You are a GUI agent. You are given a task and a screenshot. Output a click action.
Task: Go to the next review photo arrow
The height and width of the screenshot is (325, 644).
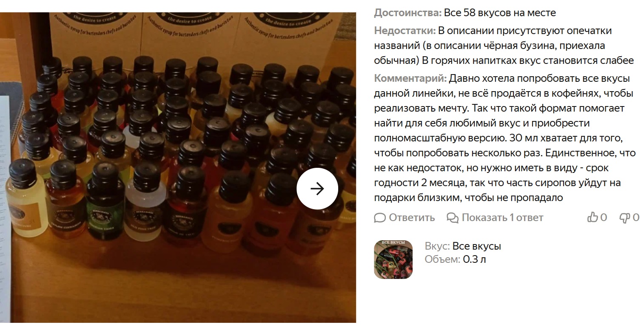point(317,189)
